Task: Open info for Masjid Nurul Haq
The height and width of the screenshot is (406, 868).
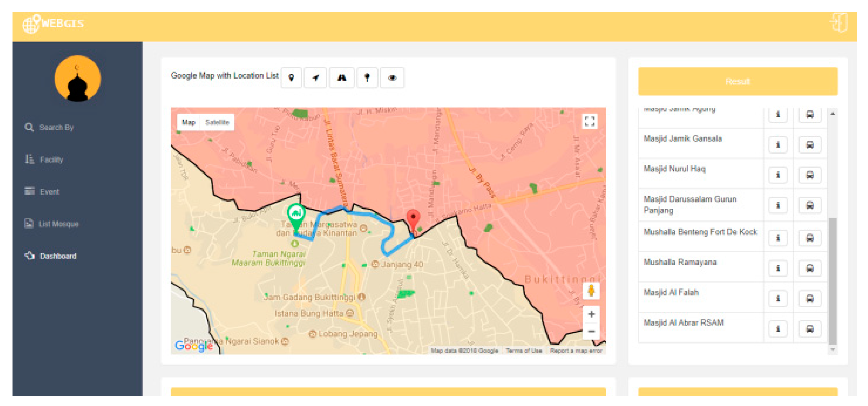Action: tap(778, 175)
